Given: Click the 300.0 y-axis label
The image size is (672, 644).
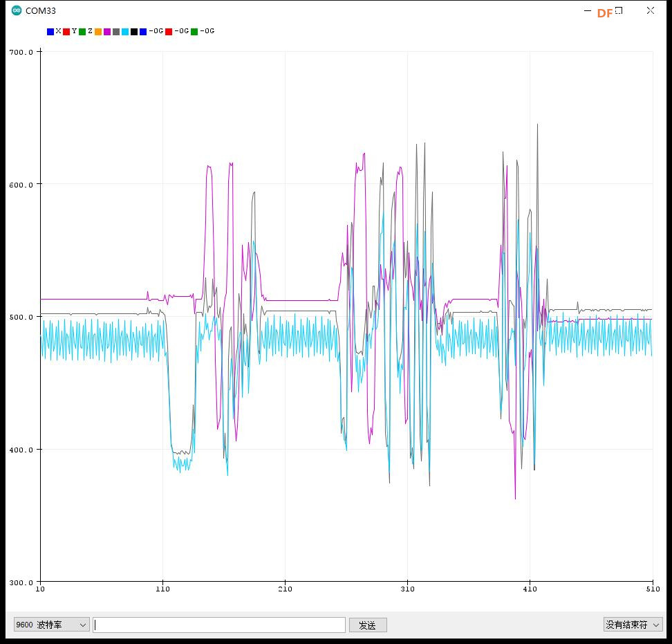Looking at the screenshot, I should pos(21,582).
